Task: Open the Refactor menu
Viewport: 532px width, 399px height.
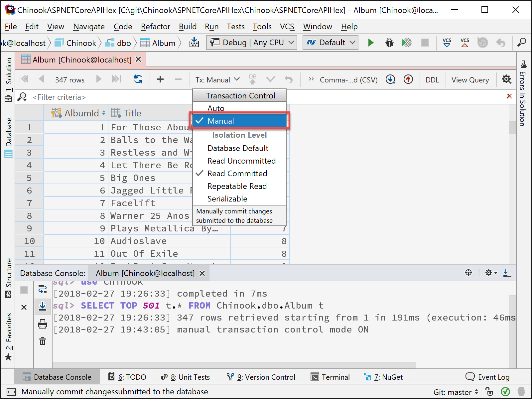Action: (155, 27)
